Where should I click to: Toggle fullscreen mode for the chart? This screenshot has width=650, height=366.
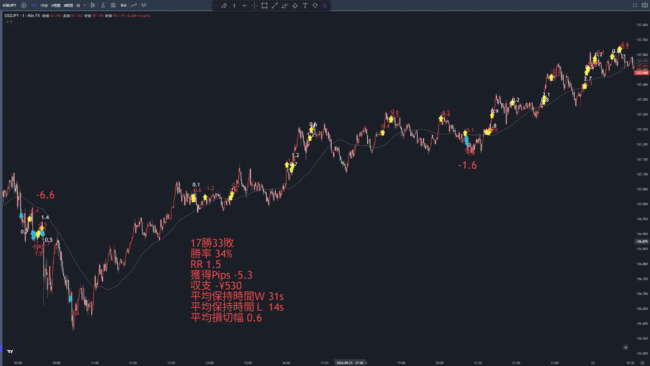pyautogui.click(x=635, y=5)
